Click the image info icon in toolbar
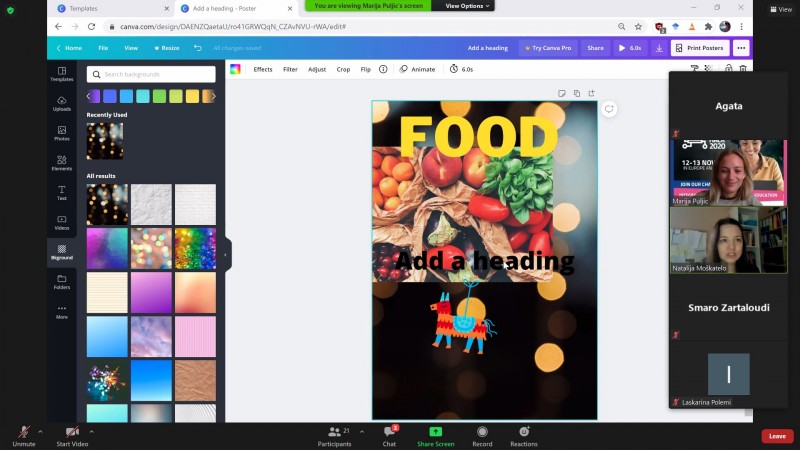The height and width of the screenshot is (450, 800). click(x=383, y=69)
